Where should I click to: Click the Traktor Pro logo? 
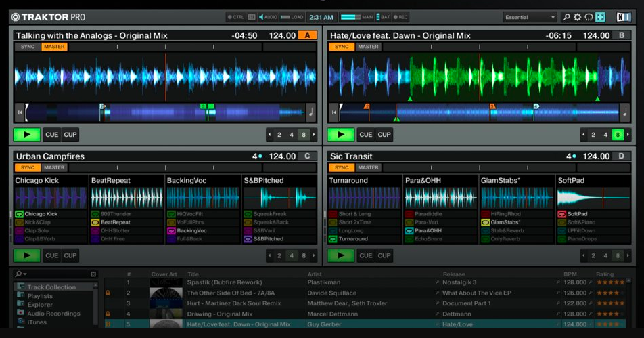tap(48, 17)
